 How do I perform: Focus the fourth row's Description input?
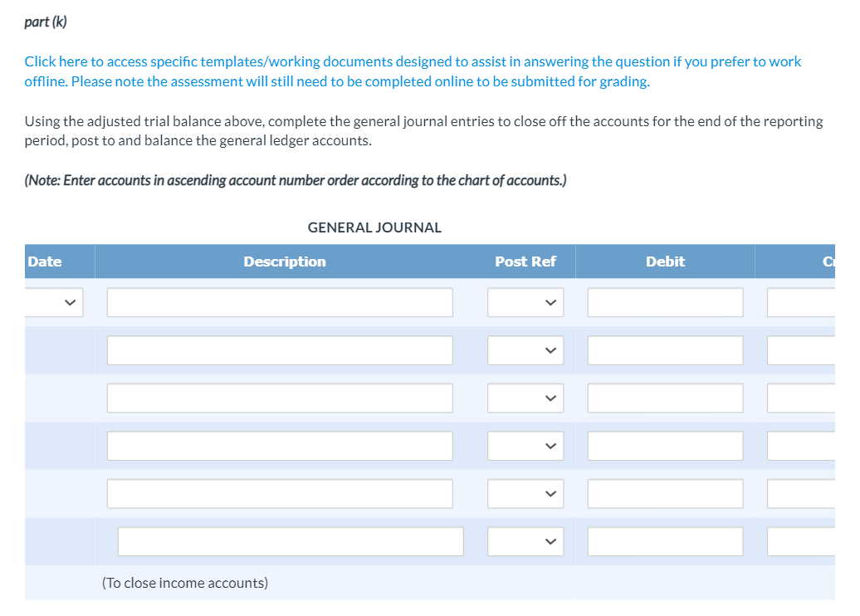279,445
